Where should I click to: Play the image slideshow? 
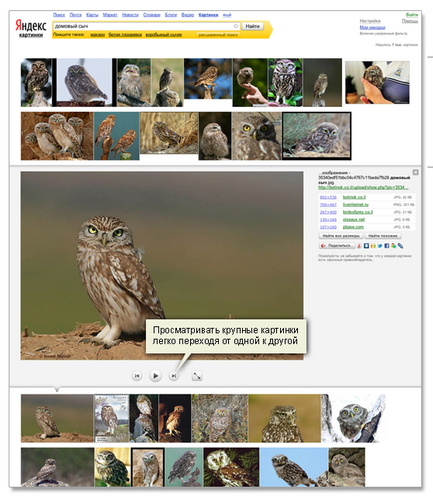click(x=155, y=376)
